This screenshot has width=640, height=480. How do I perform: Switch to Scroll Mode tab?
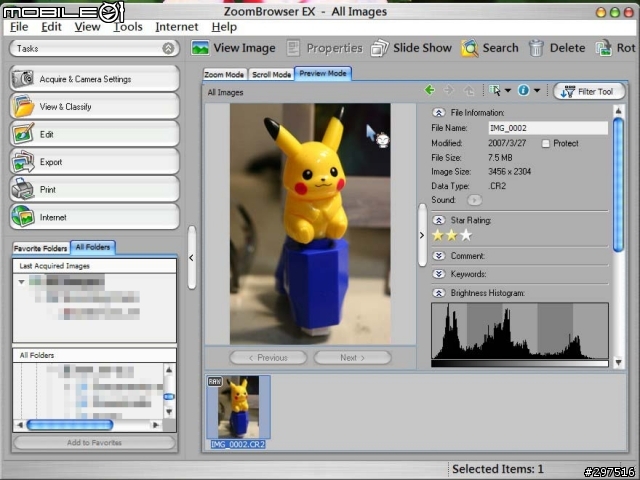[x=271, y=74]
